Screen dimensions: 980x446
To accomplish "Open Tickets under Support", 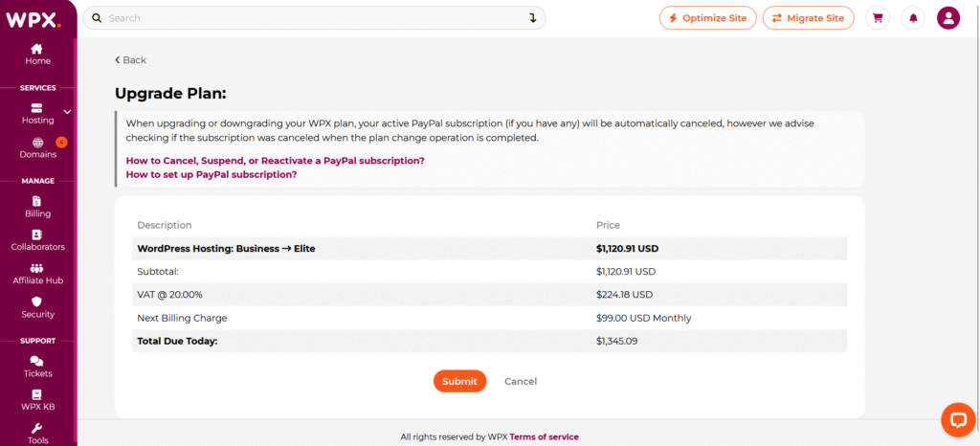I will [37, 368].
